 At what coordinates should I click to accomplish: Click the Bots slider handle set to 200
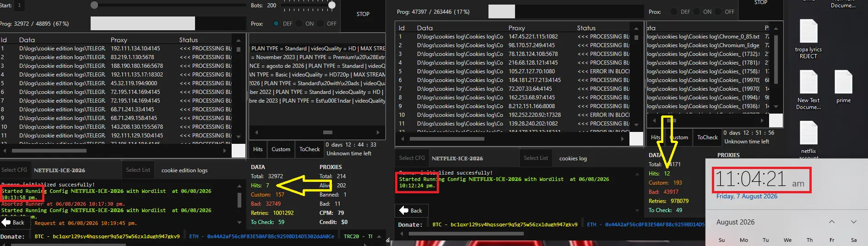pyautogui.click(x=332, y=5)
